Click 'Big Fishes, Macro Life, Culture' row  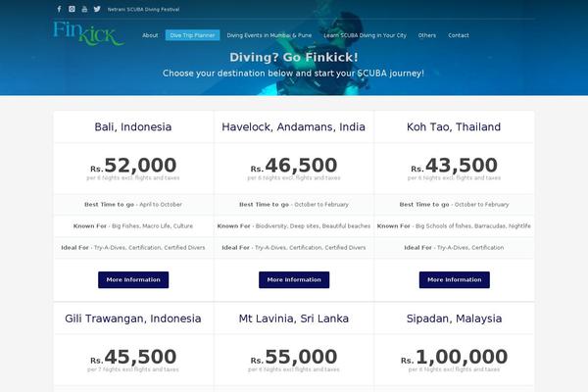tap(133, 225)
